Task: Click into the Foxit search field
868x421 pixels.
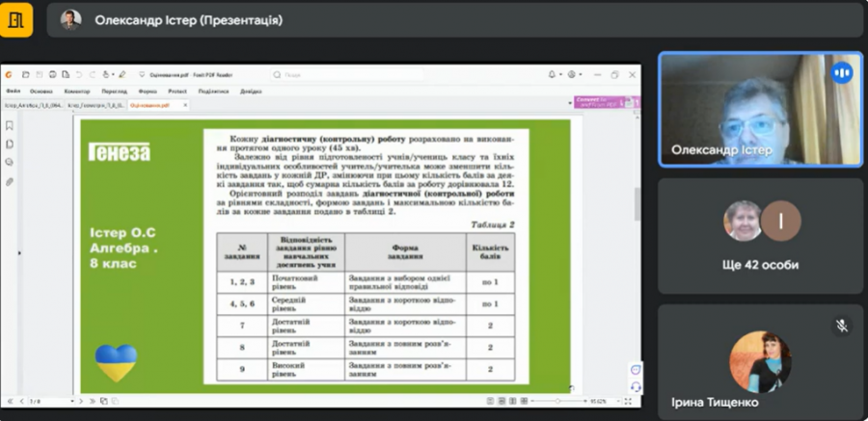Action: (347, 75)
